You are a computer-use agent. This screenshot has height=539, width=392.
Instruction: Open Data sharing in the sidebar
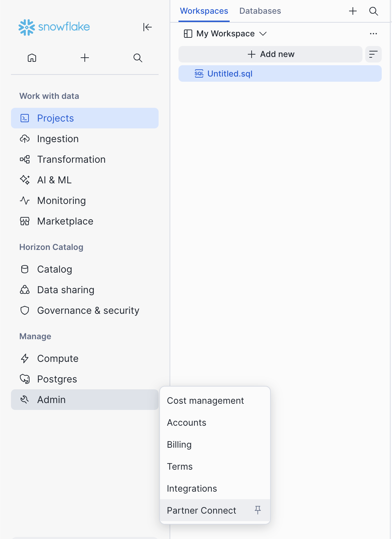click(x=85, y=290)
